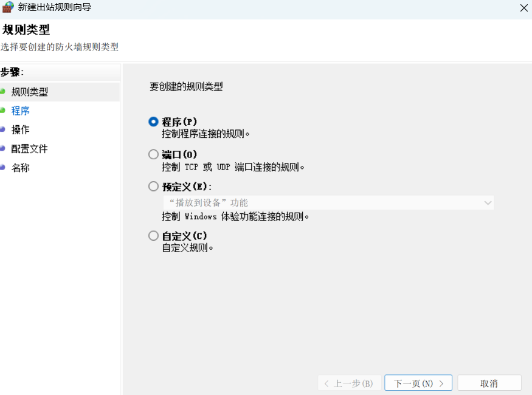Click the purple bullet beside 操作
This screenshot has height=395, width=532.
click(x=2, y=129)
